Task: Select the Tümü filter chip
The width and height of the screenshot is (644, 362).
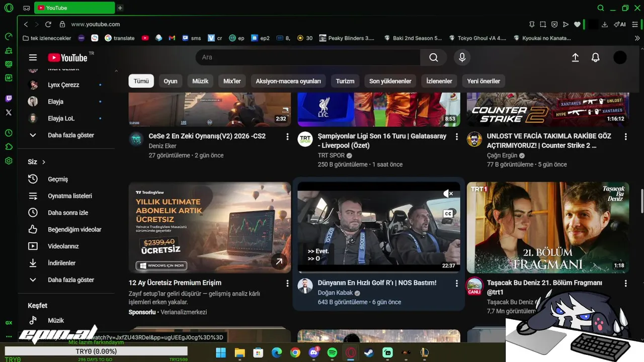Action: point(141,81)
